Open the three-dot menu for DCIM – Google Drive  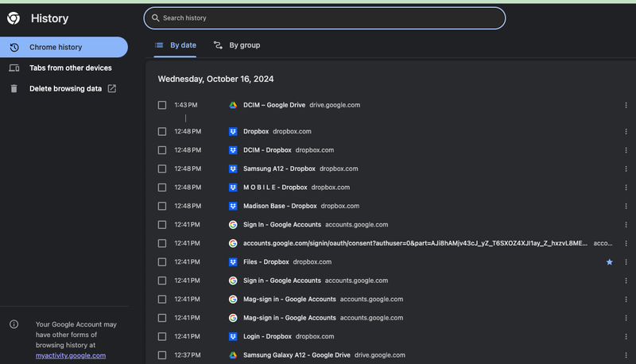coord(626,105)
